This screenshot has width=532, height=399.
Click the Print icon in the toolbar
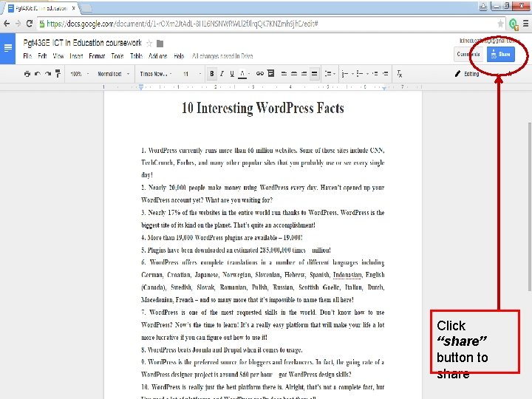(x=27, y=74)
